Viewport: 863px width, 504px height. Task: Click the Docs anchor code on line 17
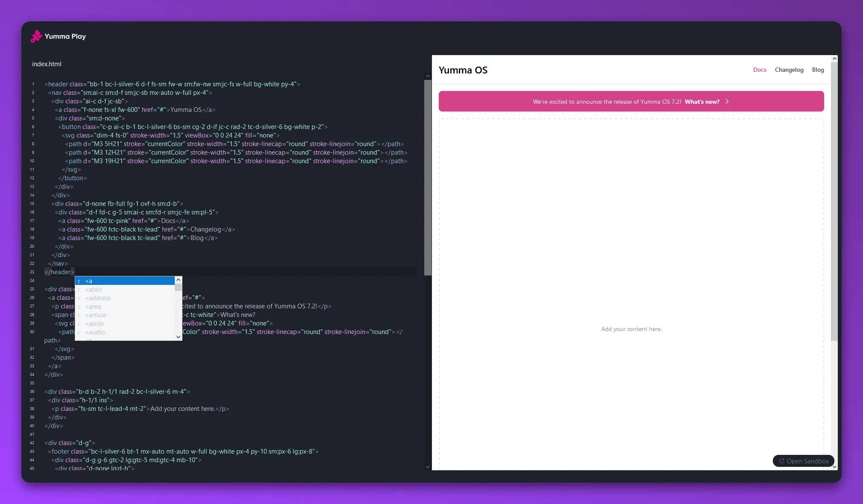pos(123,221)
